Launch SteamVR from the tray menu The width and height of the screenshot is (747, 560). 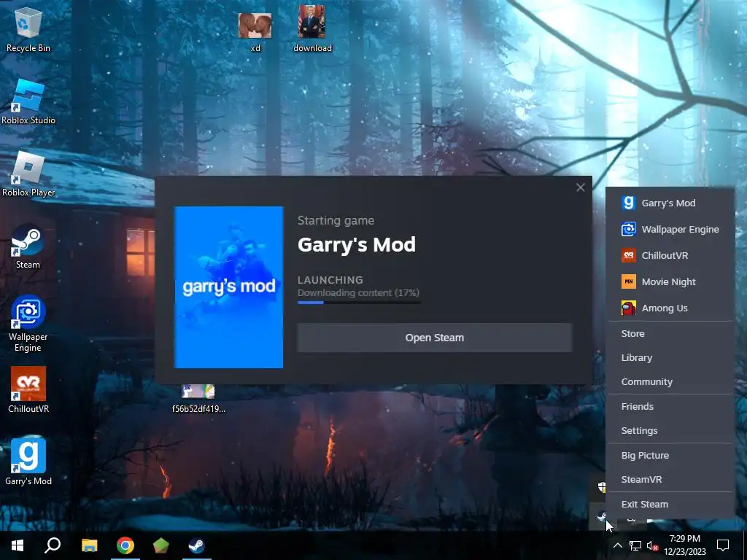click(670, 480)
